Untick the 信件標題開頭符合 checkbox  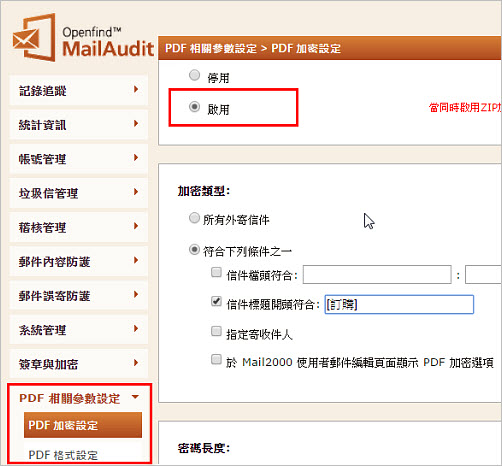pyautogui.click(x=216, y=301)
